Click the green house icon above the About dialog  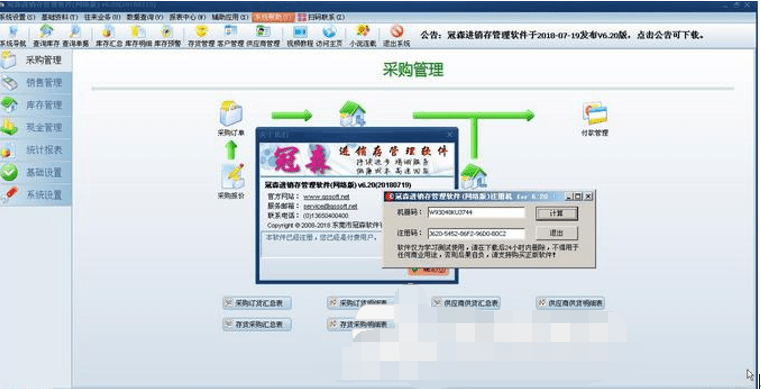(x=352, y=113)
